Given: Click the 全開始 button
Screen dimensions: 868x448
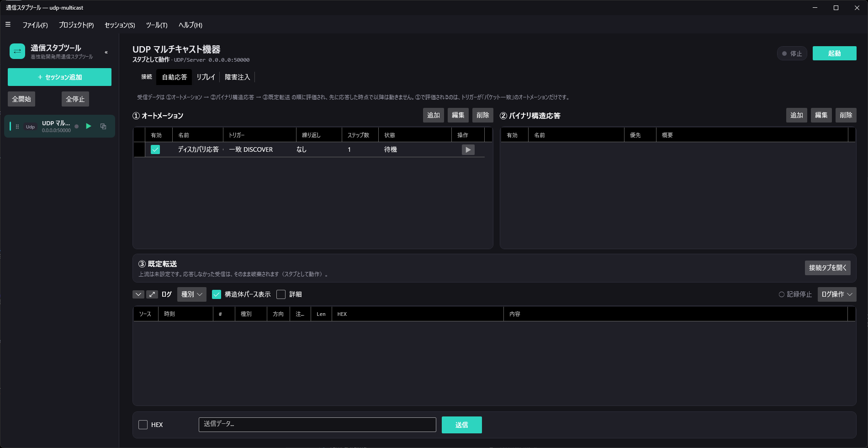Looking at the screenshot, I should tap(21, 99).
